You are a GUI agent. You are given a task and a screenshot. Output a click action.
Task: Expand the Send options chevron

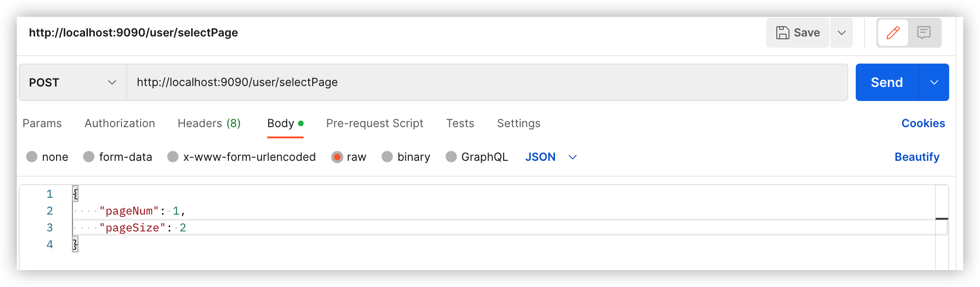[x=934, y=82]
